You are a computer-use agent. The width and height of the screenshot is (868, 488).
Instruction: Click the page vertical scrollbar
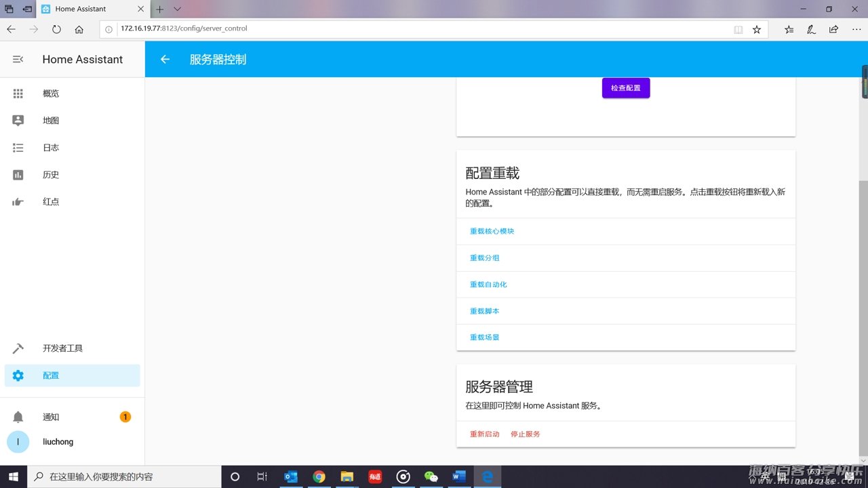click(863, 319)
